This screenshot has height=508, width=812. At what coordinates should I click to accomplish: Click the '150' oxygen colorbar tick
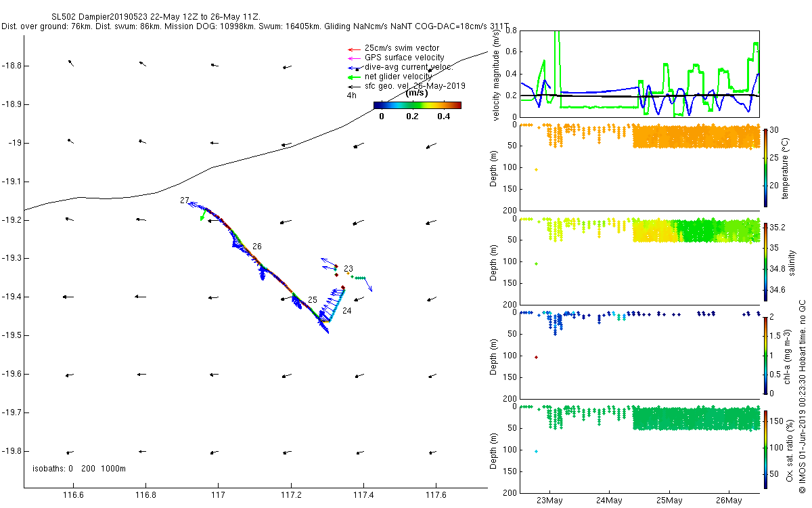click(x=777, y=421)
